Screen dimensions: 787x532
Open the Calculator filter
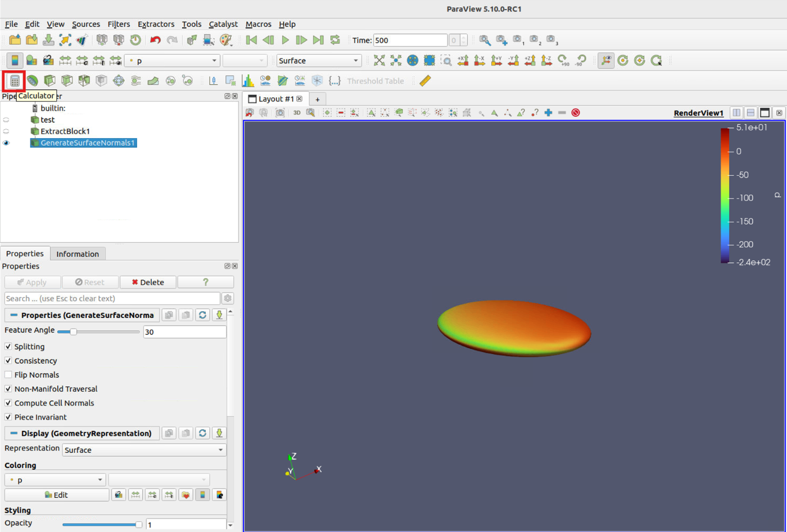pyautogui.click(x=15, y=81)
